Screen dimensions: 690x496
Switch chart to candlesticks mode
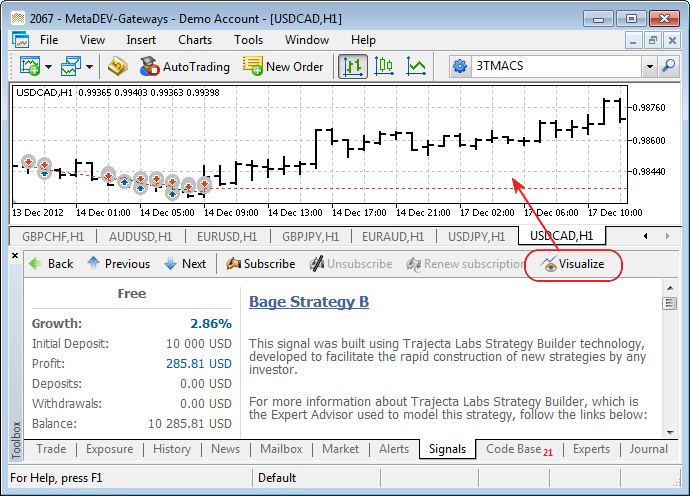point(385,66)
